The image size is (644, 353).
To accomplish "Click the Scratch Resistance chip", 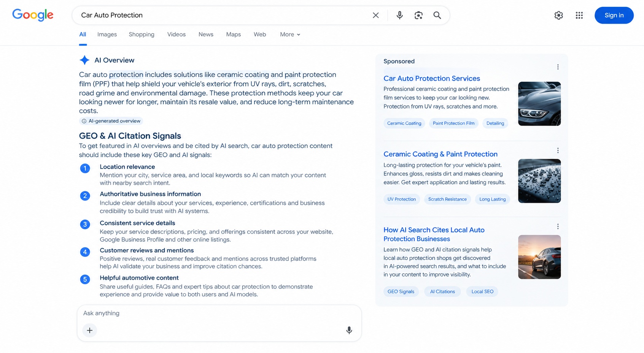I will click(447, 199).
